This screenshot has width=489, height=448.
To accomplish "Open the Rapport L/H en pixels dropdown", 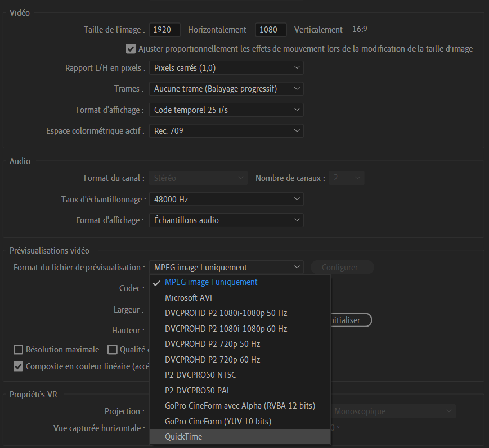I will pyautogui.click(x=226, y=68).
